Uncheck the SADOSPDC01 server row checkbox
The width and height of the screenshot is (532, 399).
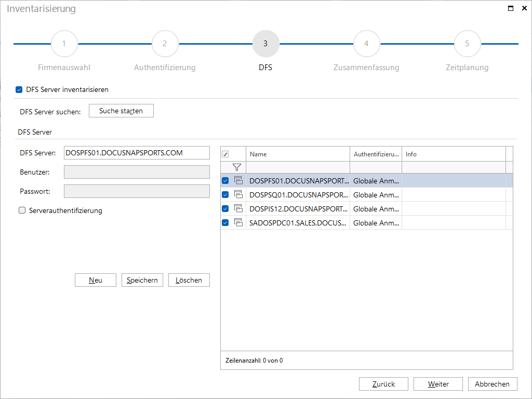225,222
